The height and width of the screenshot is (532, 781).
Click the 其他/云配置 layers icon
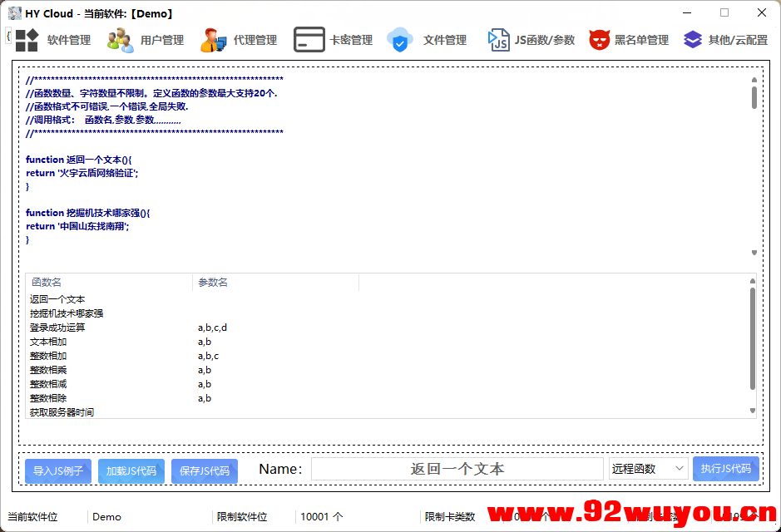[693, 39]
